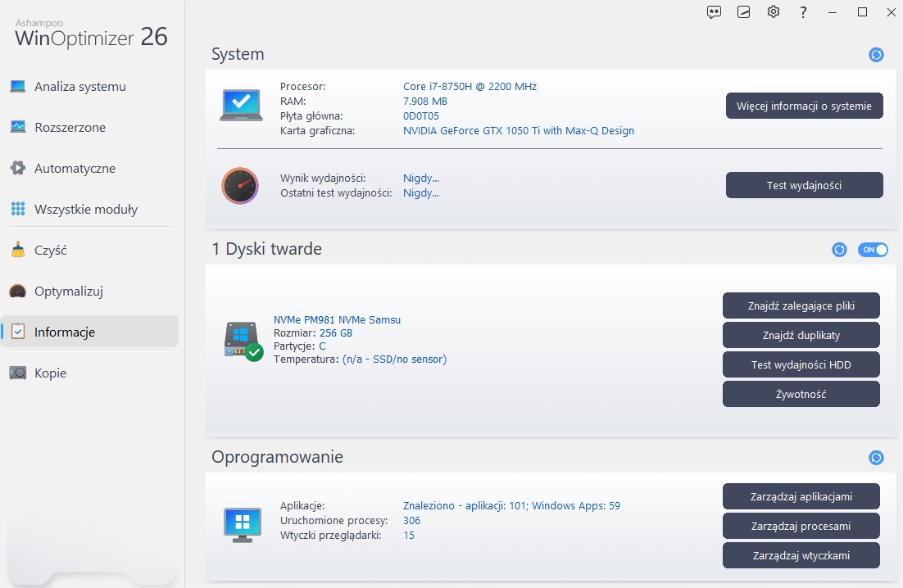This screenshot has width=903, height=588.
Task: Click Więcej informacji o systemie button
Action: 804,106
